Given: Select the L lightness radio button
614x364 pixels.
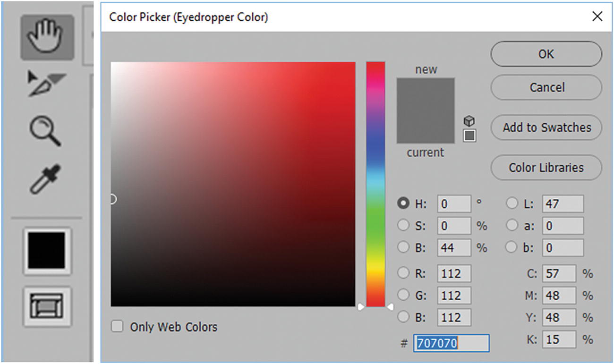Looking at the screenshot, I should (x=512, y=204).
